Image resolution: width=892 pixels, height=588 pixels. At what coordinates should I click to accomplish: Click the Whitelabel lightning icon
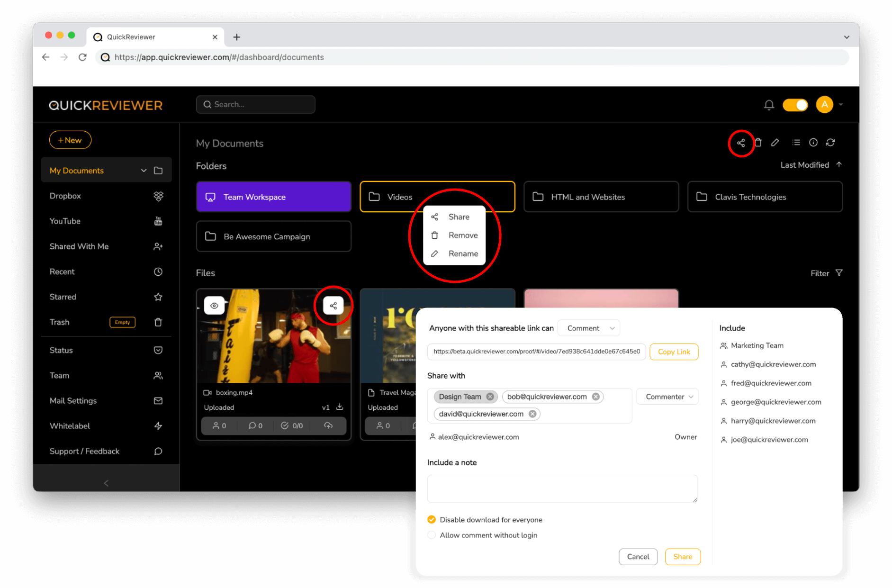click(158, 426)
